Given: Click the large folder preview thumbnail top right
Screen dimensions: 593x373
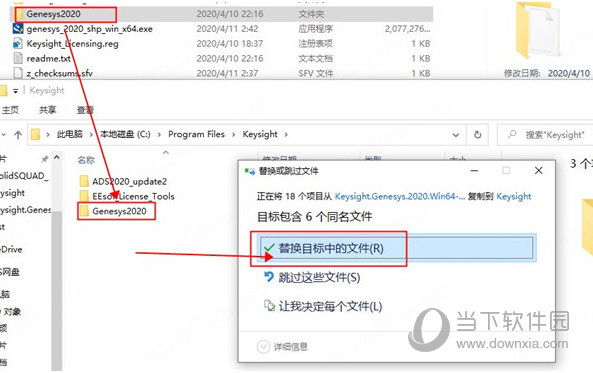Looking at the screenshot, I should click(538, 30).
